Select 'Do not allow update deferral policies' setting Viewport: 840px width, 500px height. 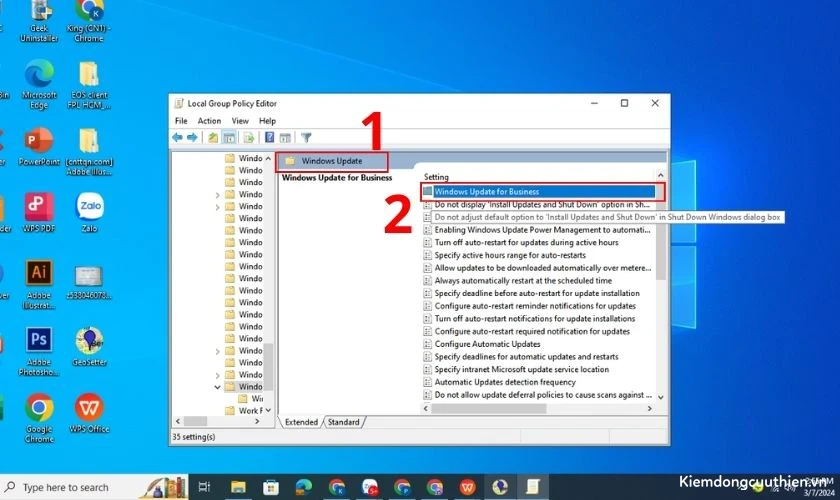(538, 395)
